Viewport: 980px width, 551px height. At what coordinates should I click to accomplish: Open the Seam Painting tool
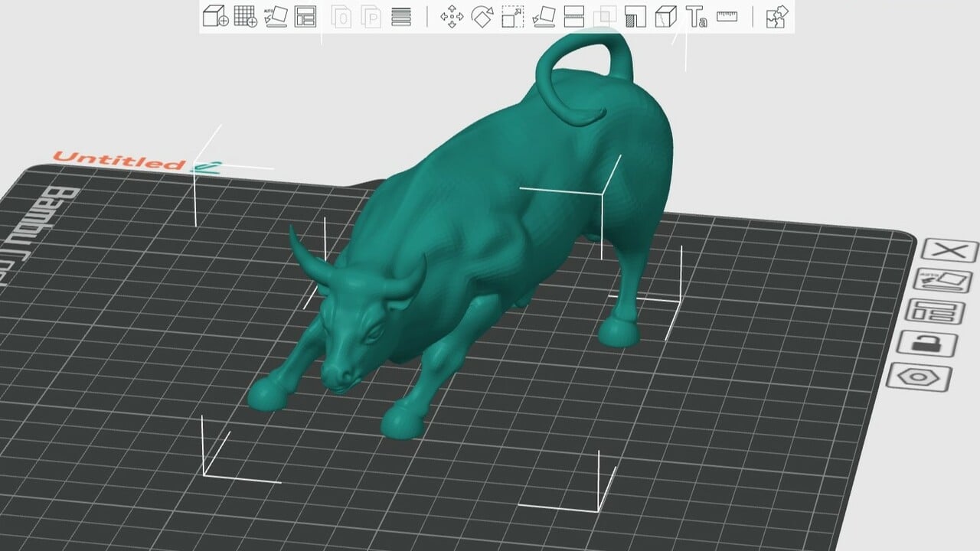665,16
